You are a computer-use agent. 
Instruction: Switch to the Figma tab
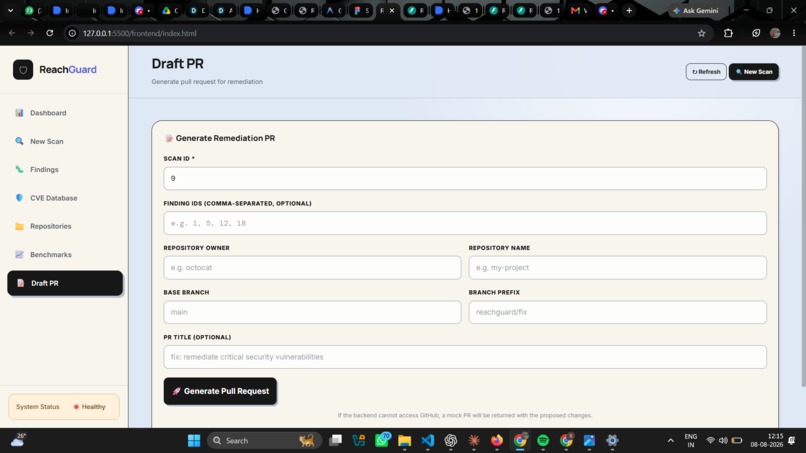point(361,10)
